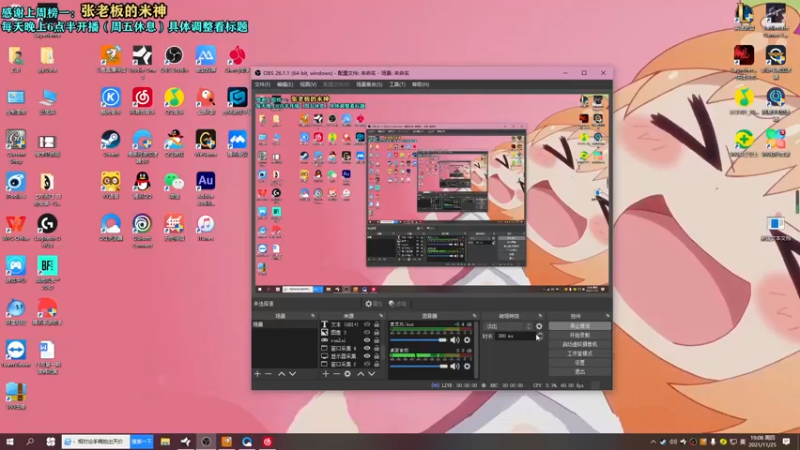The height and width of the screenshot is (450, 800).
Task: Toggle lock on 图像 3 source
Action: 377,332
